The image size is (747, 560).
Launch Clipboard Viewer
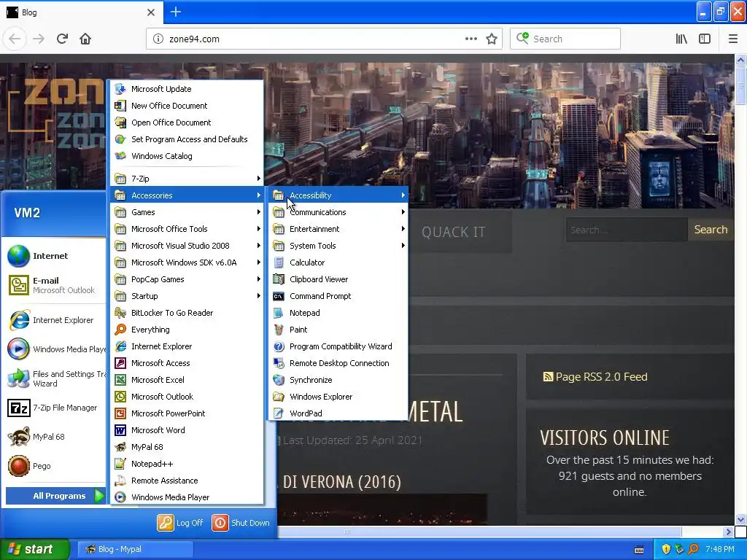338,279
